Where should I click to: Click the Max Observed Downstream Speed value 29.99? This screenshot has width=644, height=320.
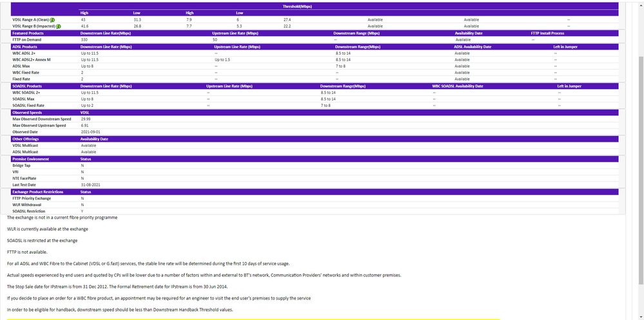coord(86,119)
